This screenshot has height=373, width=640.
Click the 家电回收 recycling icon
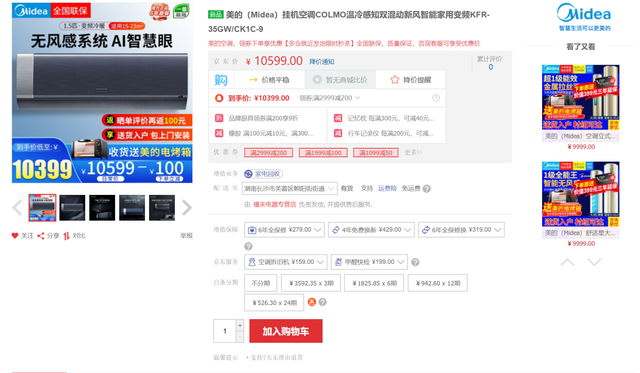tap(248, 174)
